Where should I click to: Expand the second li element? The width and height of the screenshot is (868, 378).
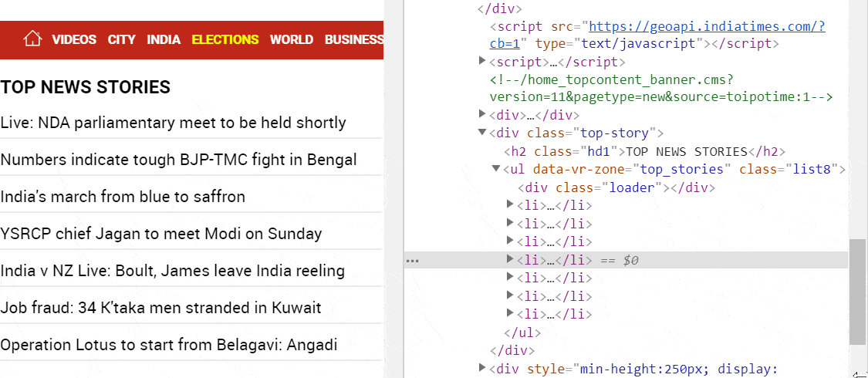click(511, 222)
